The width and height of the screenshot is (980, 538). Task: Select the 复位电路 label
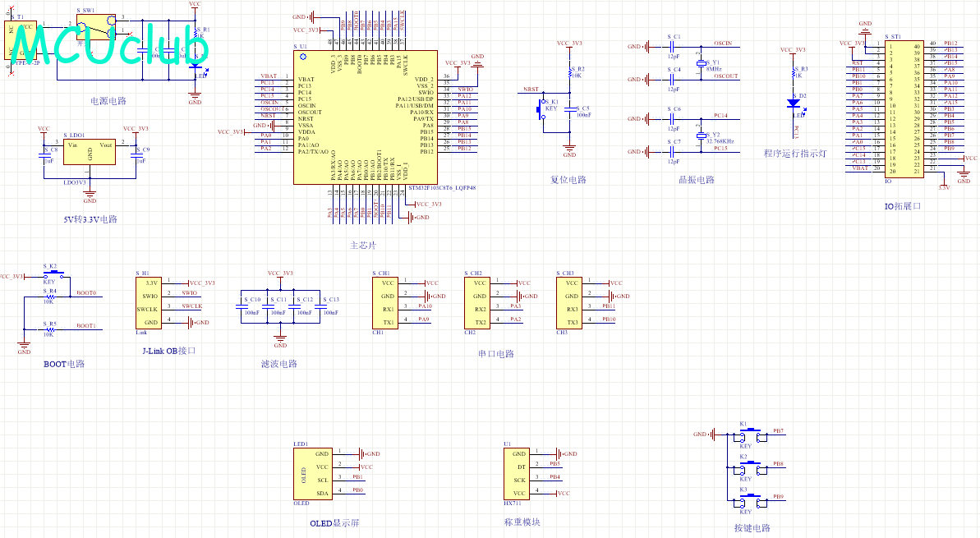tap(568, 180)
